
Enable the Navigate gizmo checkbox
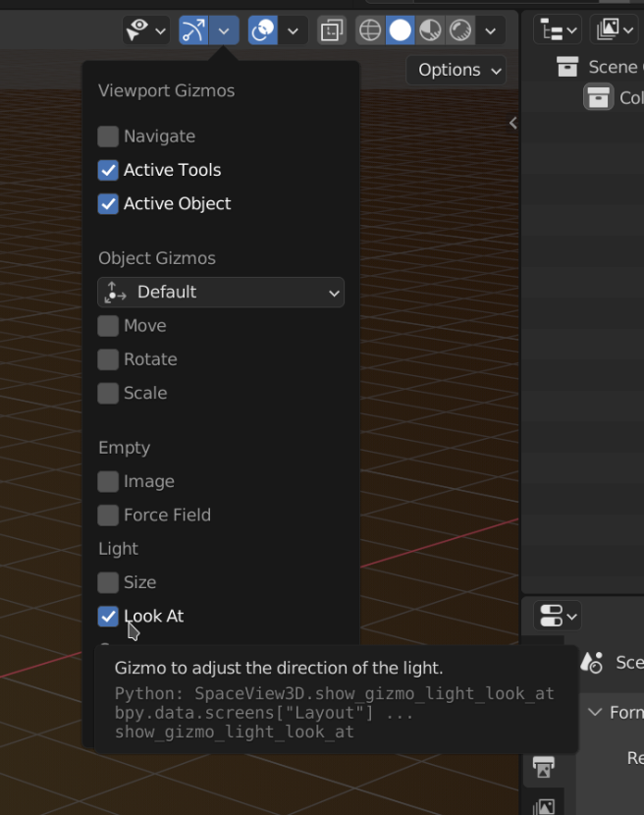108,136
